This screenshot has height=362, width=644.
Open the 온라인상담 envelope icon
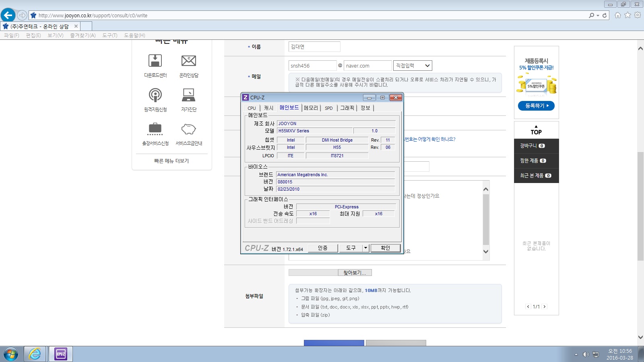click(189, 61)
